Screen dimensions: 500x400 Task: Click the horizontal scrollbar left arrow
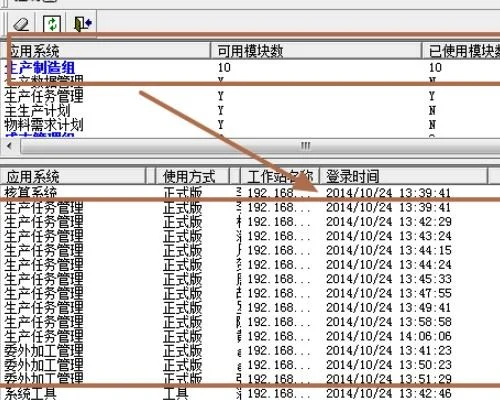pyautogui.click(x=9, y=146)
